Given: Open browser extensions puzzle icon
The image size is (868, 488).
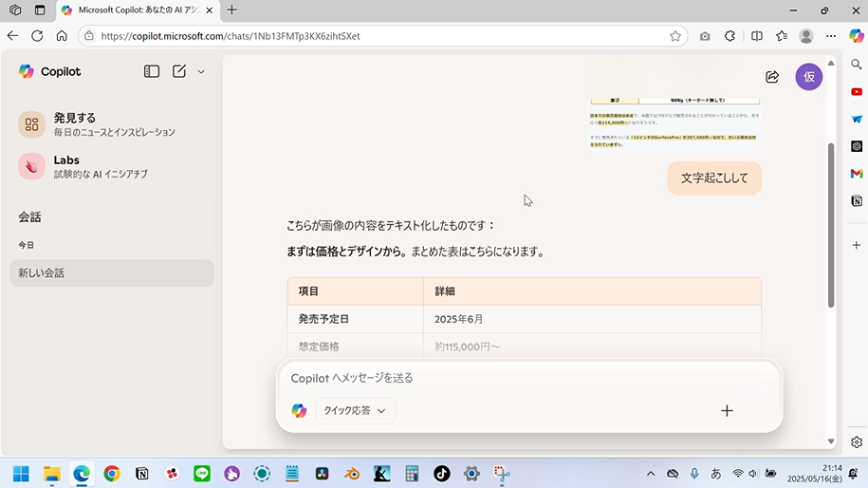Looking at the screenshot, I should [729, 36].
